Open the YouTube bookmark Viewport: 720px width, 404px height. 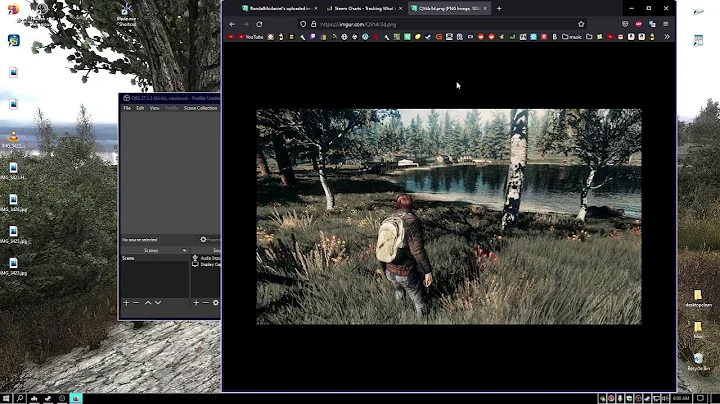pos(251,37)
